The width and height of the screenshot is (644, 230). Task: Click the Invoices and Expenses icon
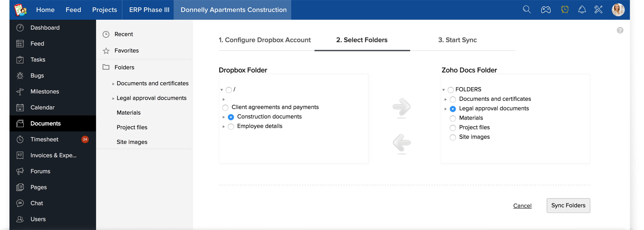click(19, 155)
